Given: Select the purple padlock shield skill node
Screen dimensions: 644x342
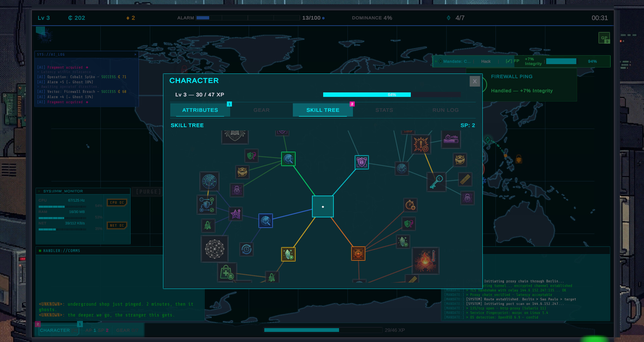Looking at the screenshot, I should tap(362, 162).
